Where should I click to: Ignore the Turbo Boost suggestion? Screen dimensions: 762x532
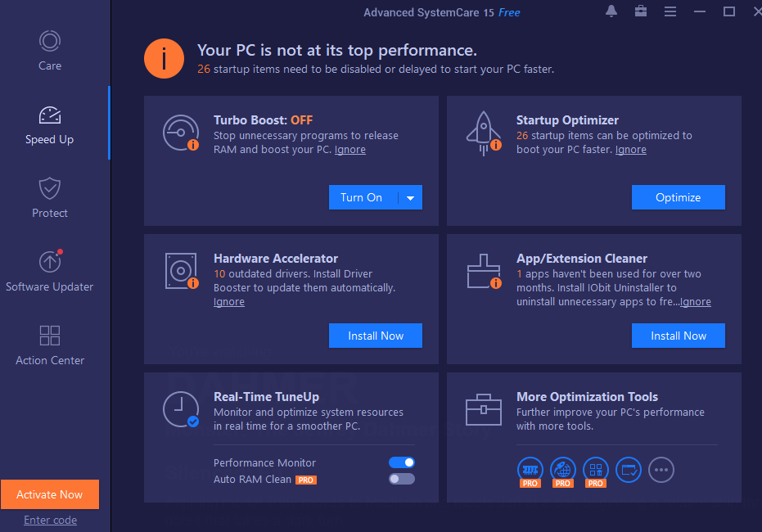pos(350,150)
